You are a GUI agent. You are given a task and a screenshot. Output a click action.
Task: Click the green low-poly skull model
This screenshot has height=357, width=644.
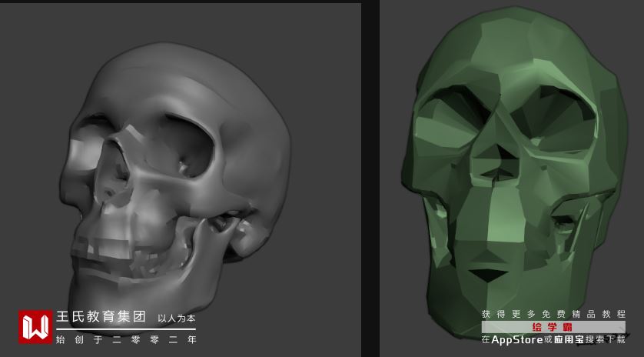[x=515, y=173]
